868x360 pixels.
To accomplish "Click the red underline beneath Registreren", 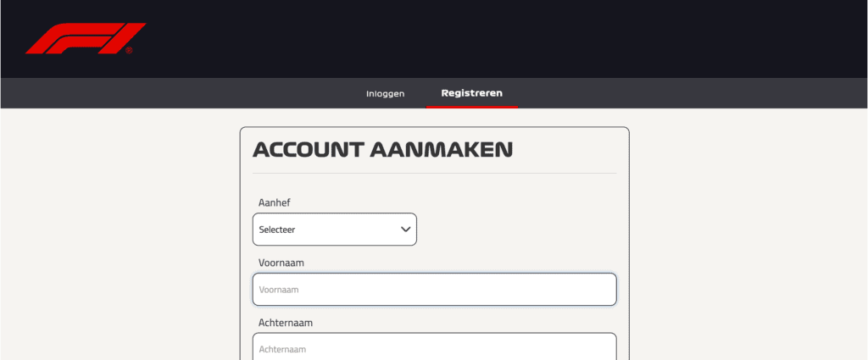I will pyautogui.click(x=471, y=107).
